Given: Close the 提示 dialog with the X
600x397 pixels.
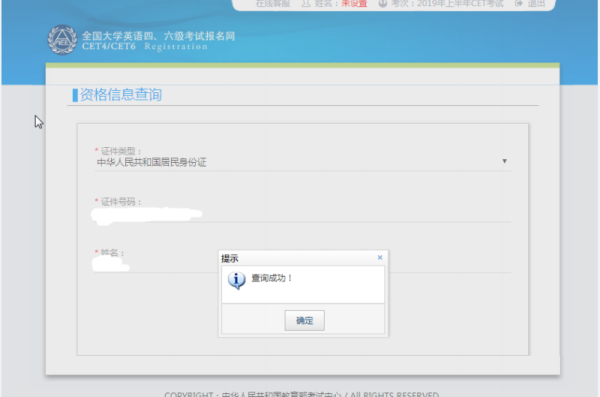Looking at the screenshot, I should click(380, 258).
